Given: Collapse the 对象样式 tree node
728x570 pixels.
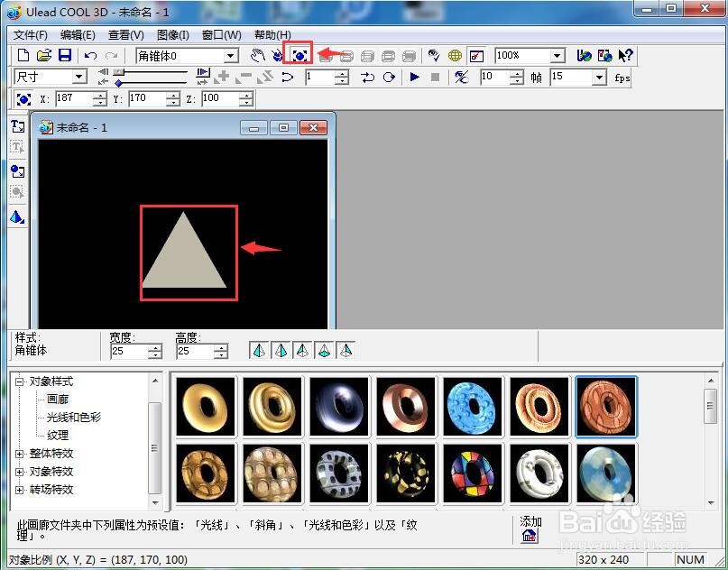Looking at the screenshot, I should (19, 382).
